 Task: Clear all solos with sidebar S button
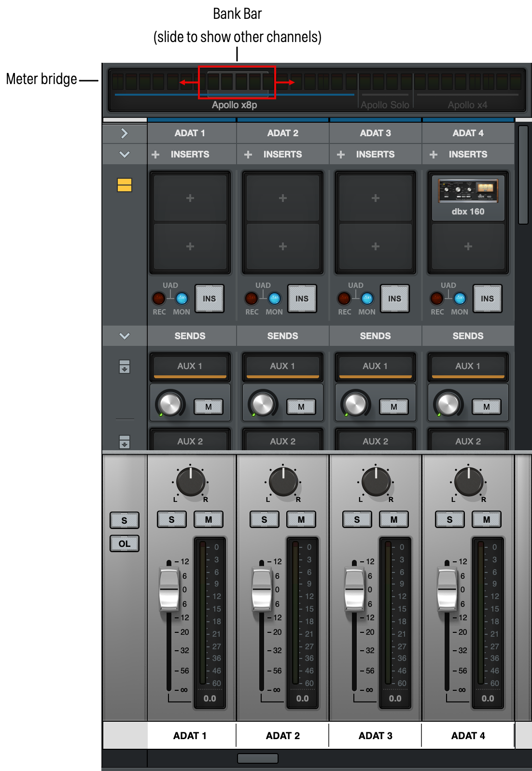pyautogui.click(x=125, y=520)
